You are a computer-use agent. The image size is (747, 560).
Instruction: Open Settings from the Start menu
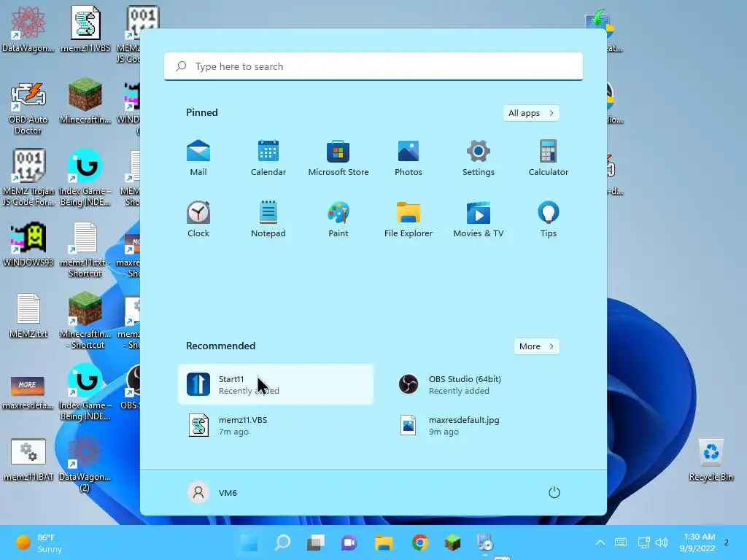pyautogui.click(x=479, y=158)
